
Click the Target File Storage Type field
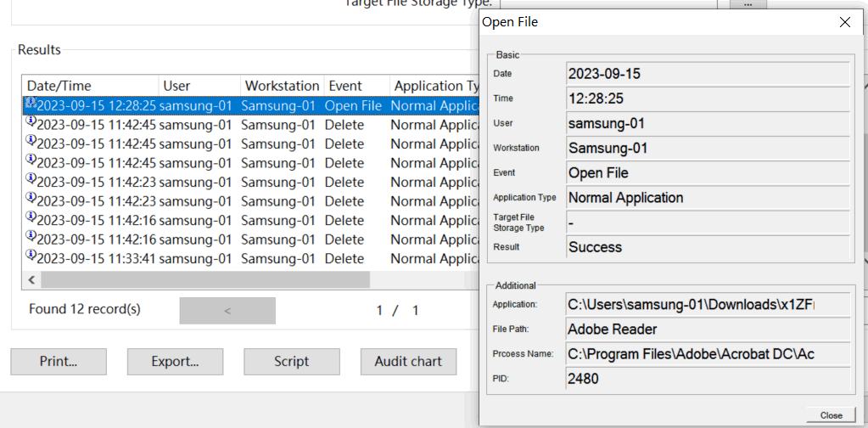click(x=708, y=222)
